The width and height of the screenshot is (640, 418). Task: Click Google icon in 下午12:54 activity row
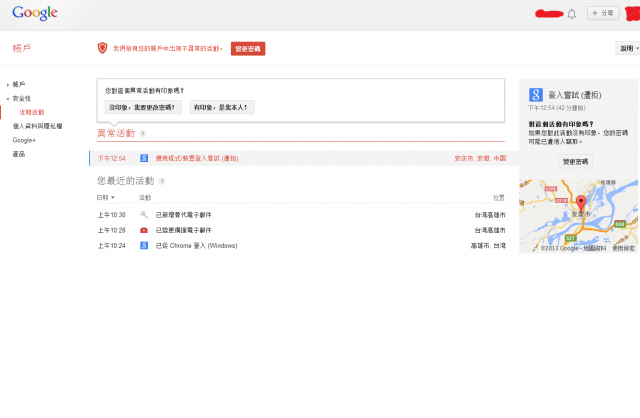[144, 158]
